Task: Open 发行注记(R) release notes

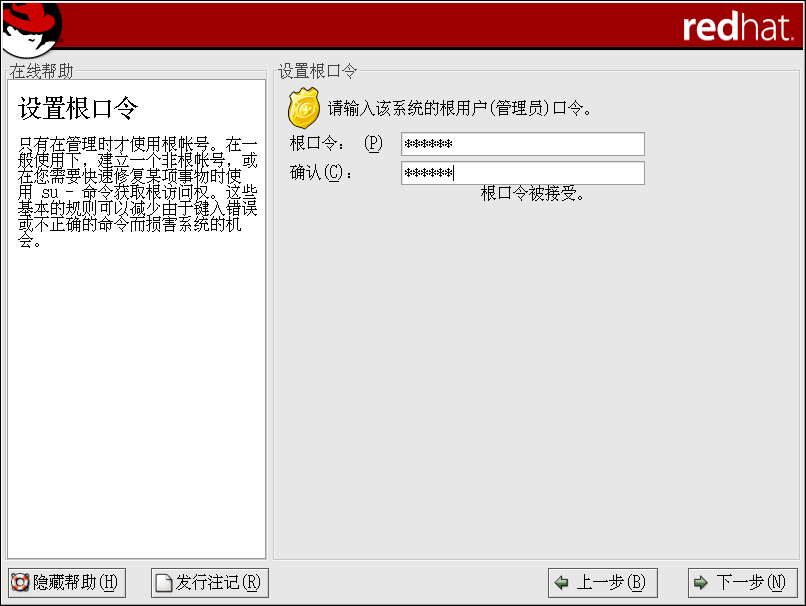Action: (x=210, y=582)
